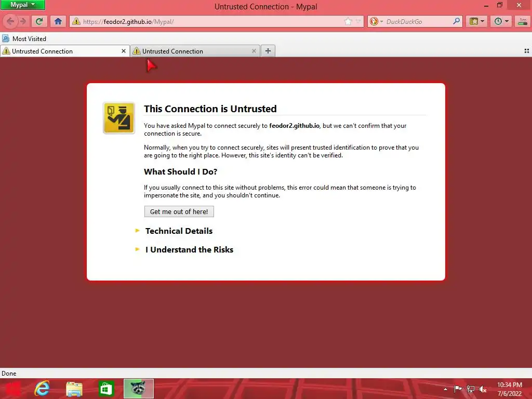Restore down the Mypal window
Screen dimensions: 532x399
coord(500,5)
